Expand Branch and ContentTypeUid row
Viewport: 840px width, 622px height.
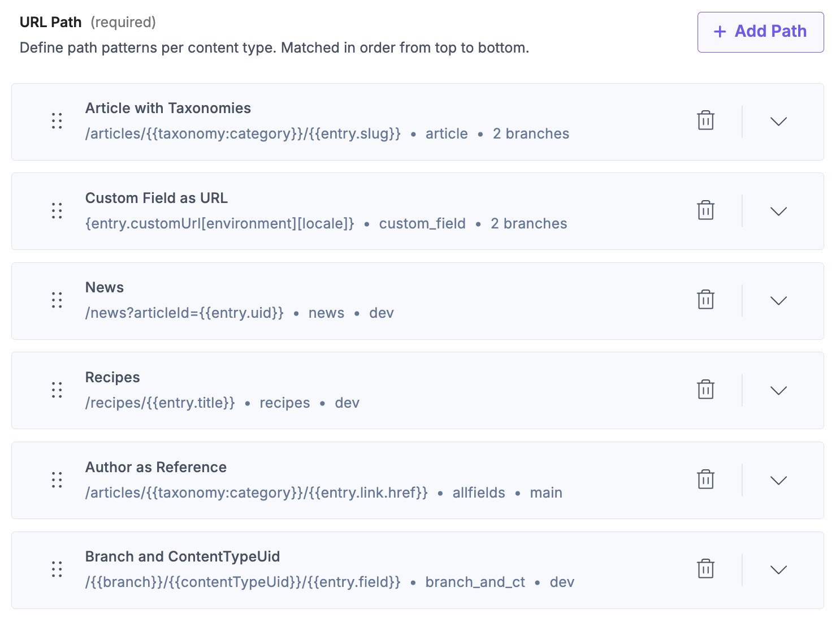(778, 569)
